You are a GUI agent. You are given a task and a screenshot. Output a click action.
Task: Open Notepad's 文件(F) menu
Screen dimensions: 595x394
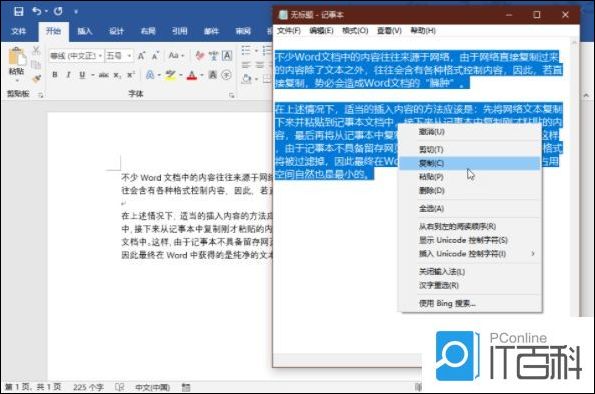tap(289, 31)
